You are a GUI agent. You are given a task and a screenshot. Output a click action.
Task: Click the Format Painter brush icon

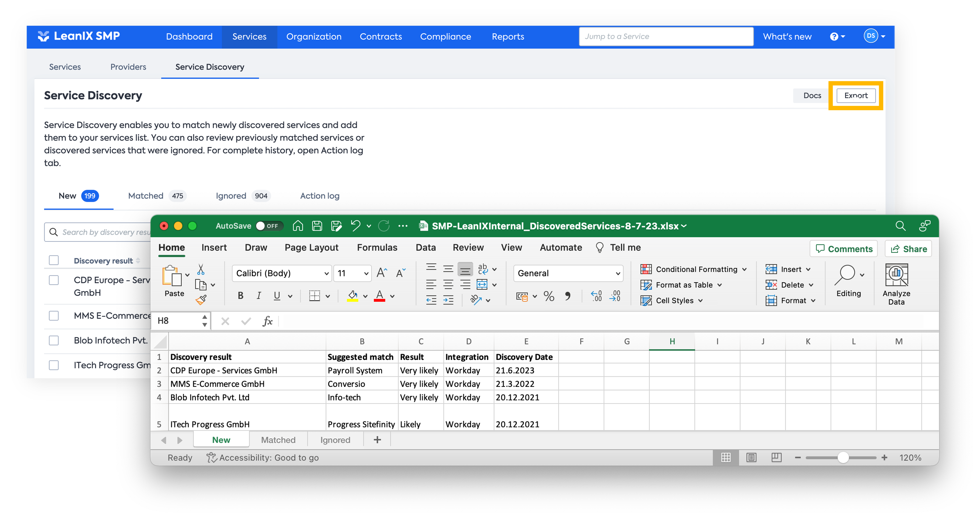[201, 300]
